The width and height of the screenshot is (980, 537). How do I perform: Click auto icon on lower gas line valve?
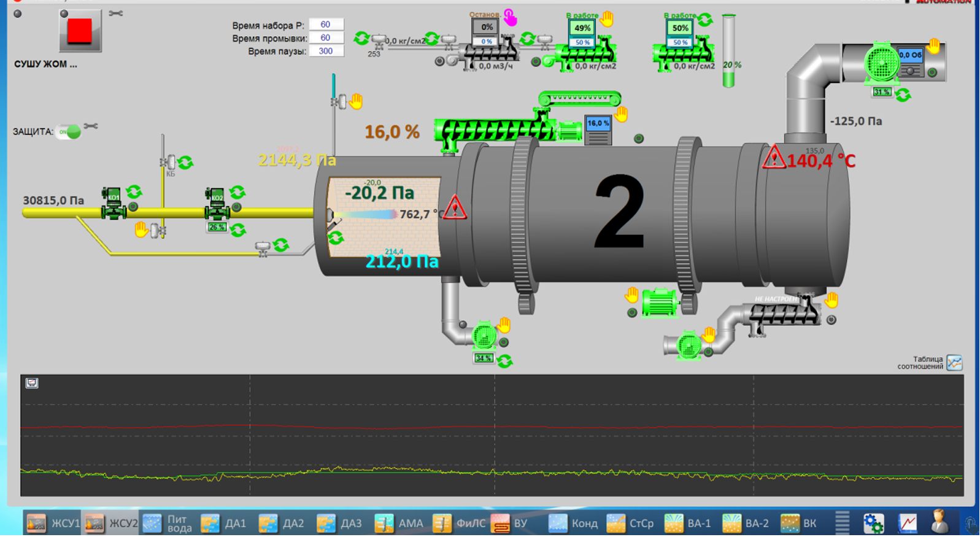tap(281, 245)
